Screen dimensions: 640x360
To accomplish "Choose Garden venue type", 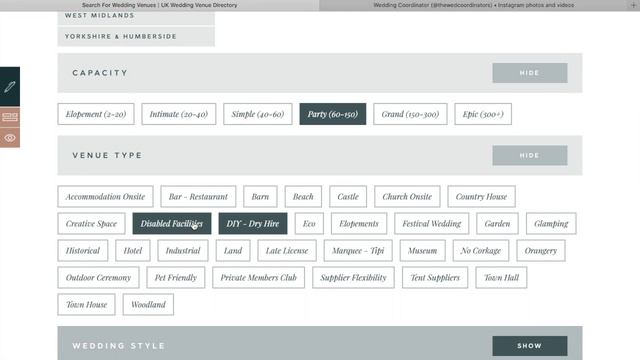I will pos(498,224).
